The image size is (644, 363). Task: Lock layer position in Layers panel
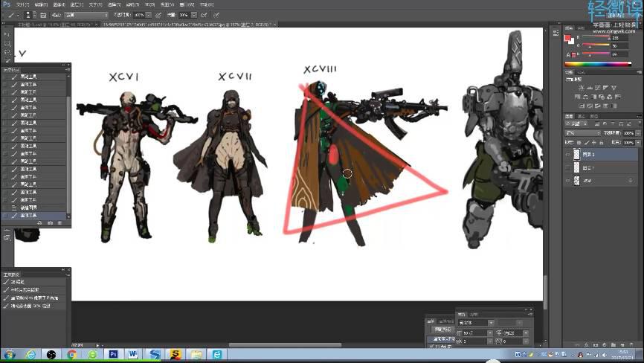point(594,143)
